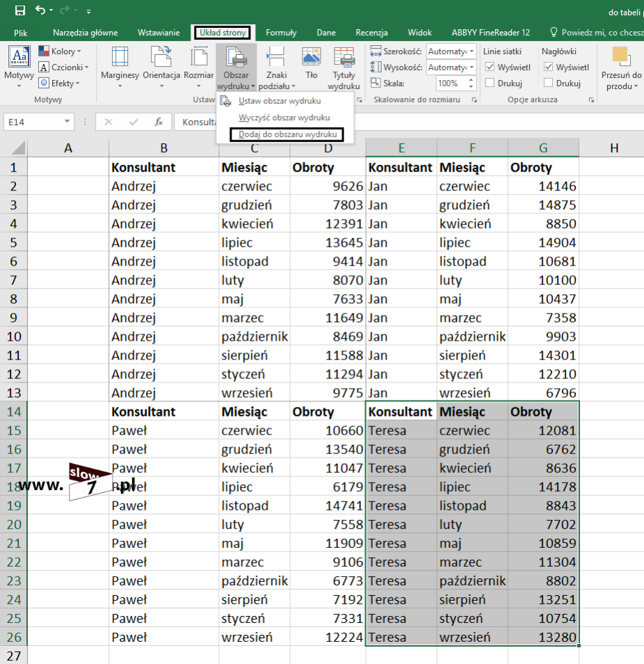Switch to the Recenzja tab
The width and height of the screenshot is (644, 664).
371,33
